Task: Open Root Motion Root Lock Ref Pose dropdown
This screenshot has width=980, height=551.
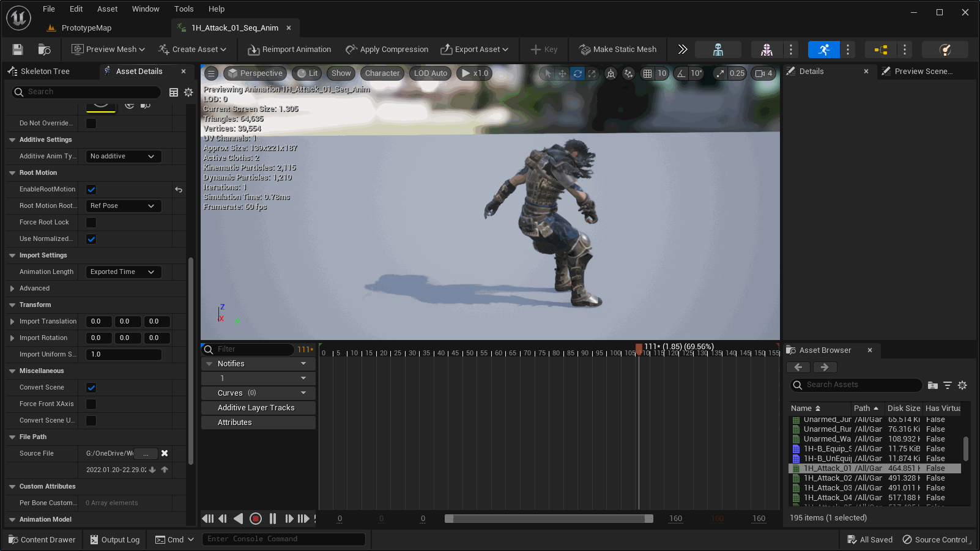Action: coord(124,206)
